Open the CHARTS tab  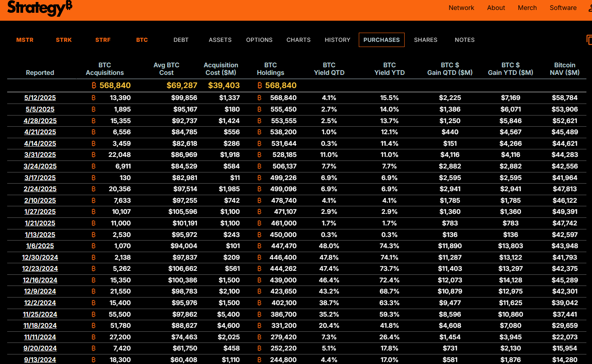pyautogui.click(x=298, y=40)
